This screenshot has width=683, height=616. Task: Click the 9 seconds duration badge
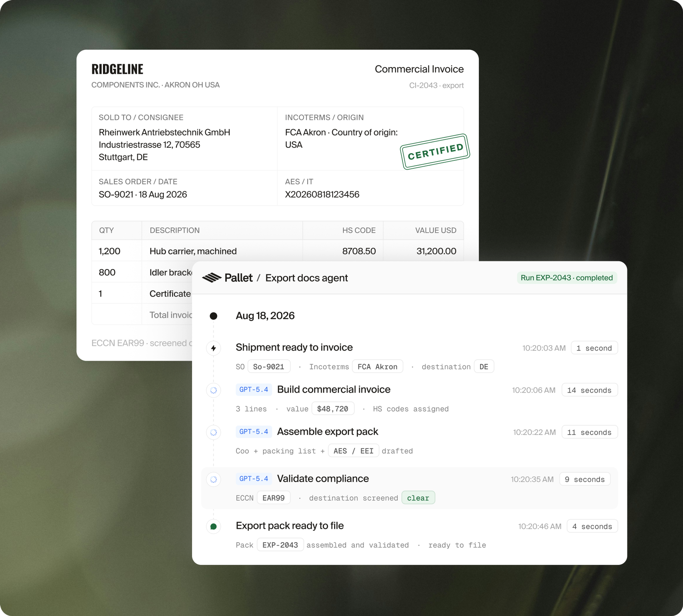[585, 479]
